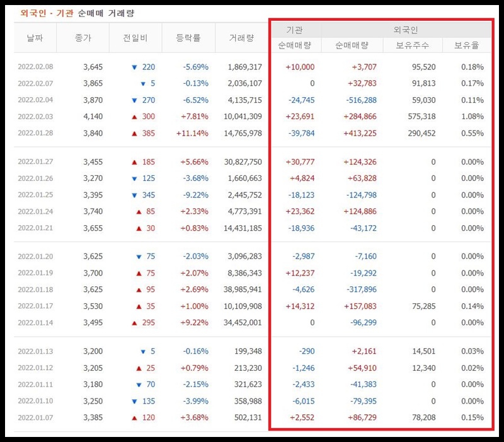Click institution net value +2,552
The image size is (504, 442).
(x=302, y=417)
